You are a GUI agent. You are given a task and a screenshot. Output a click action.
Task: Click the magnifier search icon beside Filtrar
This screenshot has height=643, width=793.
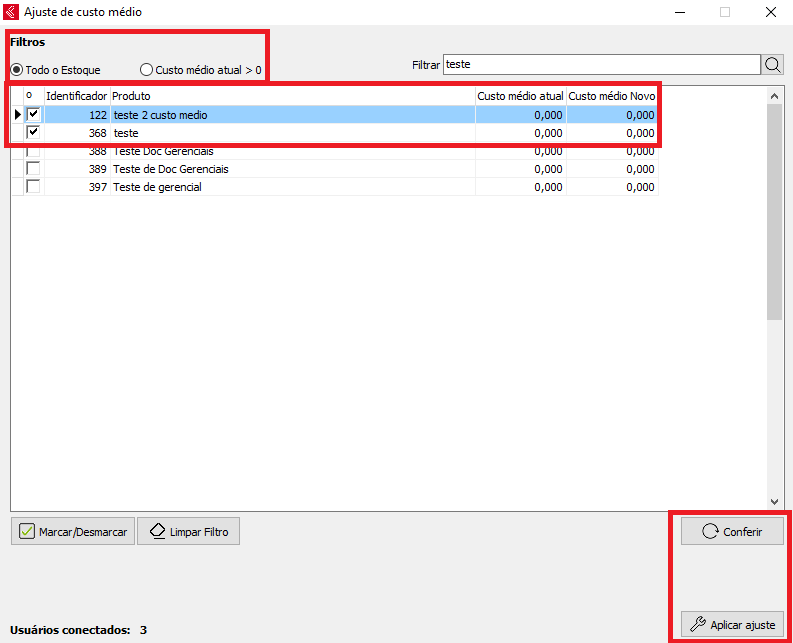click(x=773, y=64)
